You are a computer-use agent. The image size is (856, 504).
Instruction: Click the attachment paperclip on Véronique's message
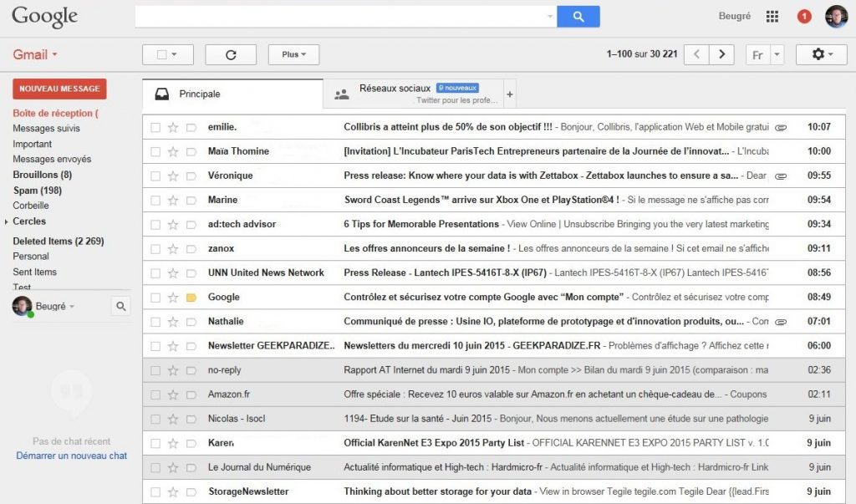pos(782,176)
